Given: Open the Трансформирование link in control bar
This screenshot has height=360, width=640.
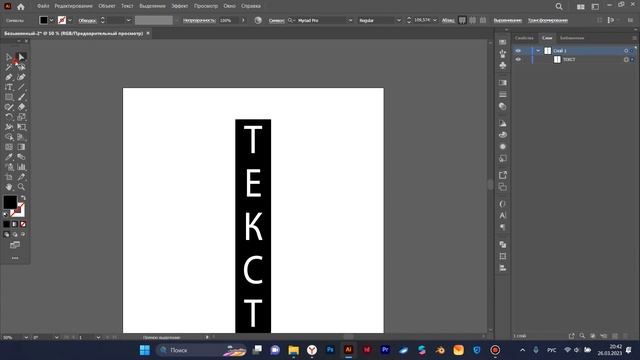Looking at the screenshot, I should click(548, 20).
